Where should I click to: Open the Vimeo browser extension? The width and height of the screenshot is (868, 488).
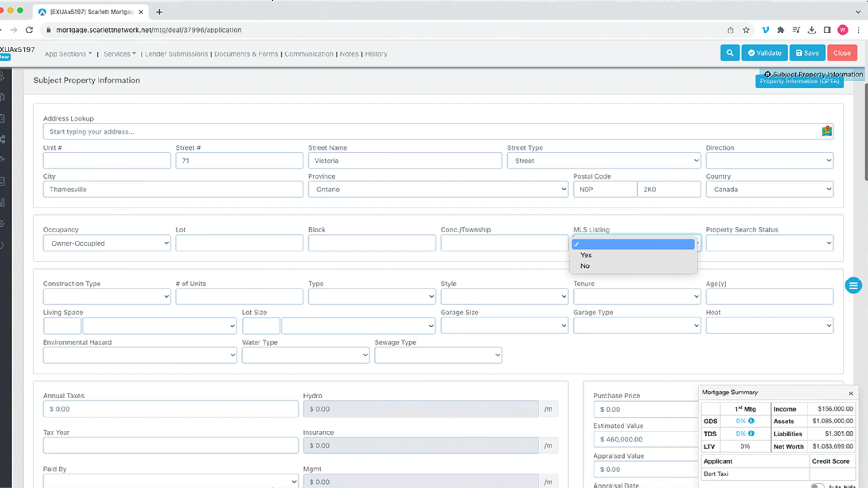[765, 30]
